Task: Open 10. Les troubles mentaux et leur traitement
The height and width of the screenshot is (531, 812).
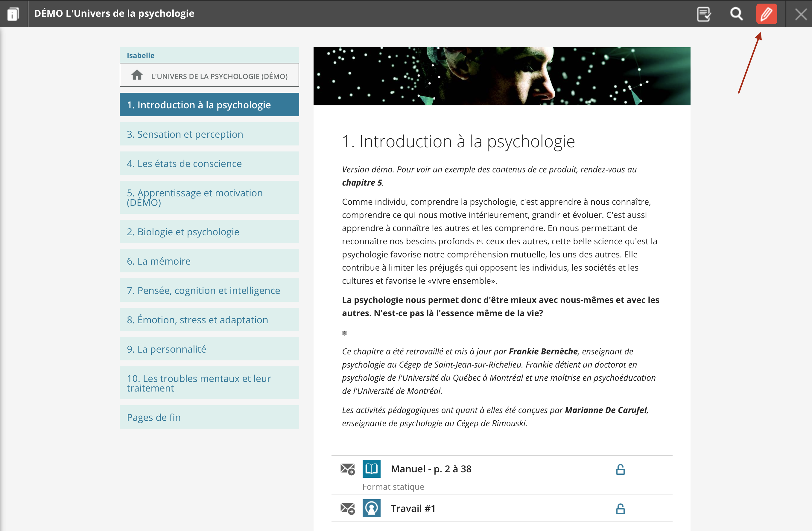Action: pos(209,383)
